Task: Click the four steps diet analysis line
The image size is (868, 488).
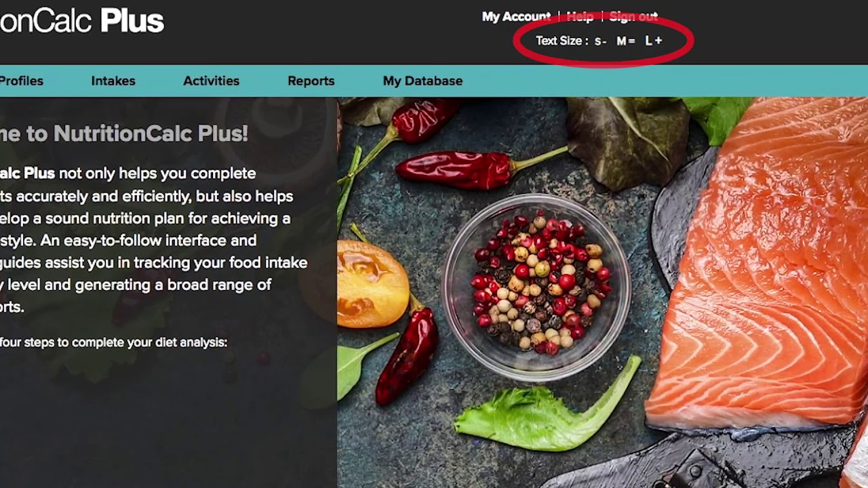Action: [113, 342]
